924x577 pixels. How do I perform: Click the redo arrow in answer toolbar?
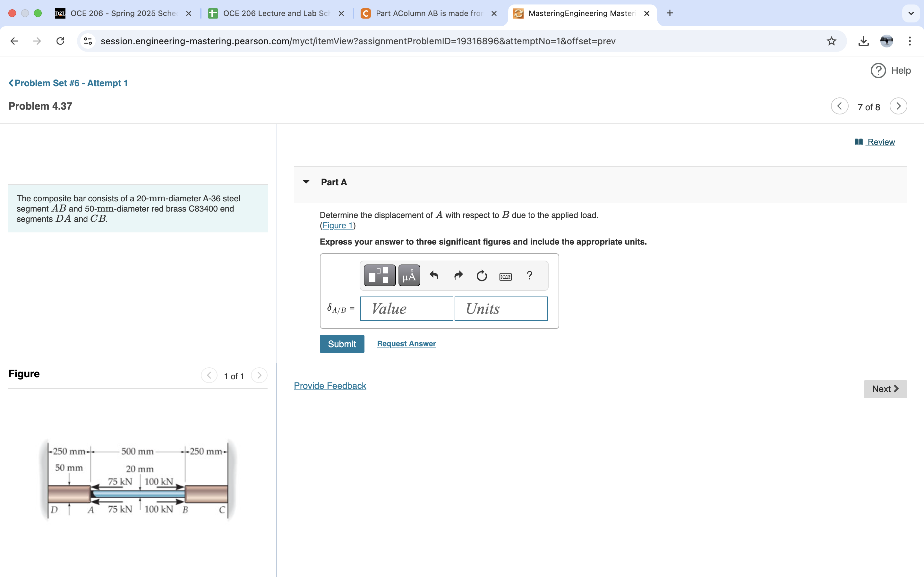(458, 275)
